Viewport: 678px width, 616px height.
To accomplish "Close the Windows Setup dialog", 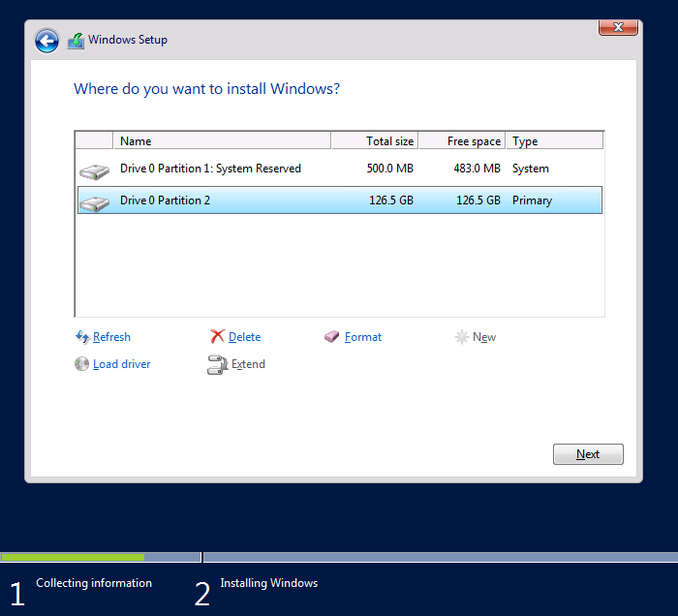I will pos(618,27).
